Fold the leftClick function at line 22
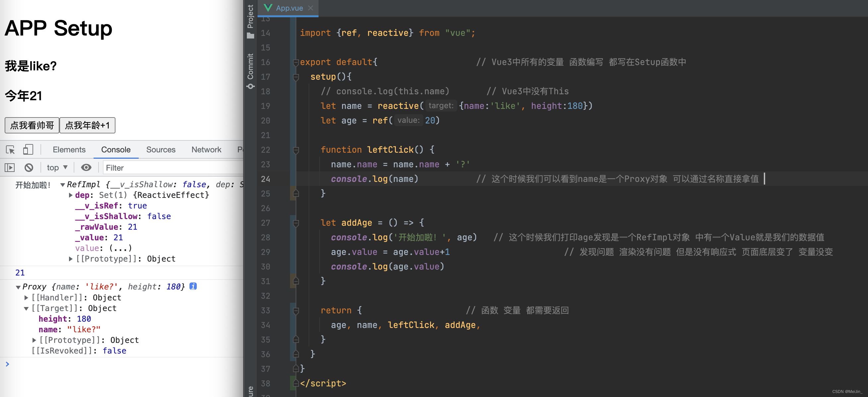This screenshot has height=397, width=868. (296, 150)
